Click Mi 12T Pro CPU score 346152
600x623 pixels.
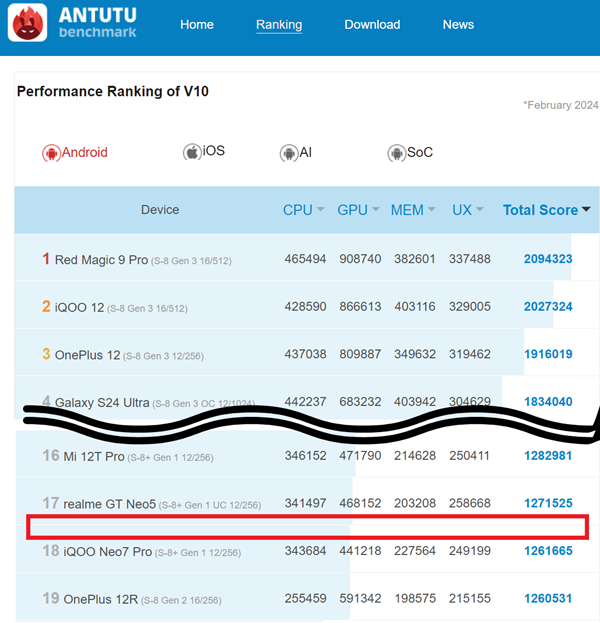tap(305, 456)
